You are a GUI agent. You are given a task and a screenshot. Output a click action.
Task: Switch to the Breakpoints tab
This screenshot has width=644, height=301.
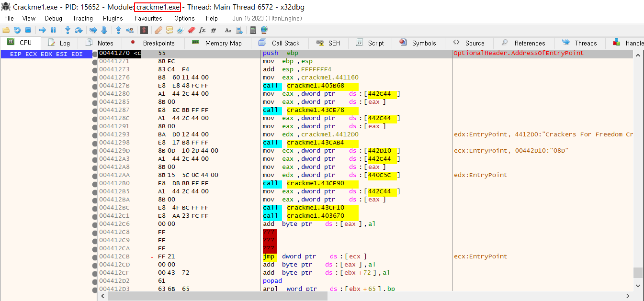153,43
